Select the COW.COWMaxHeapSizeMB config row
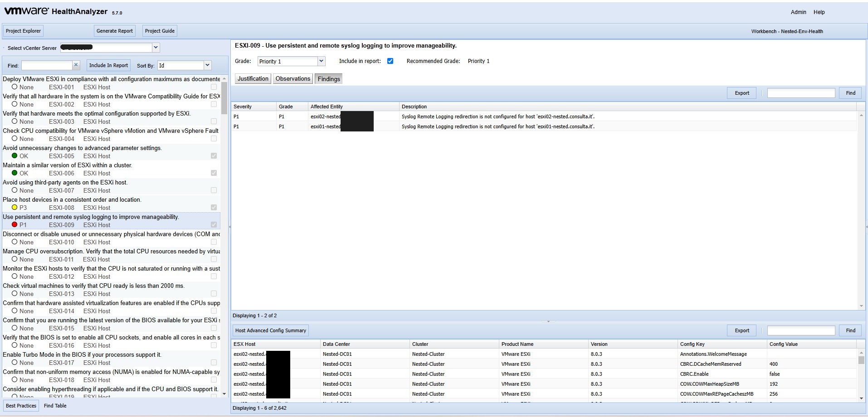Viewport: 868px width, 417px height. click(x=544, y=384)
